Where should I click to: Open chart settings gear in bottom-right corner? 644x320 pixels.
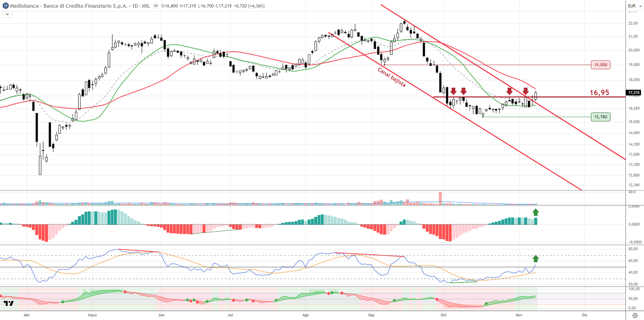click(635, 315)
